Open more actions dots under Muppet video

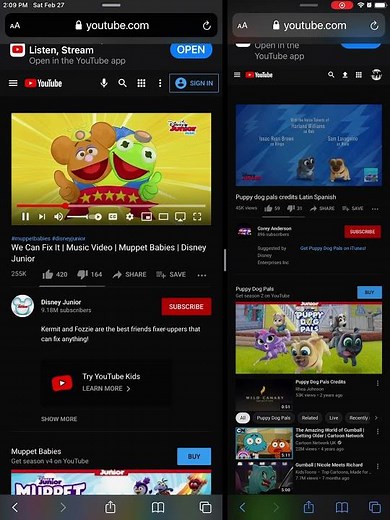[202, 275]
